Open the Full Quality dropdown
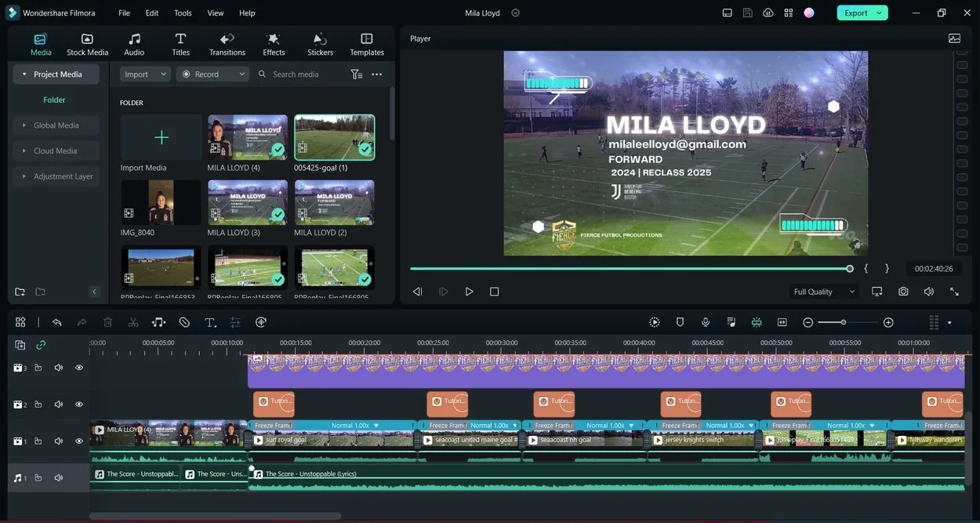 [824, 292]
